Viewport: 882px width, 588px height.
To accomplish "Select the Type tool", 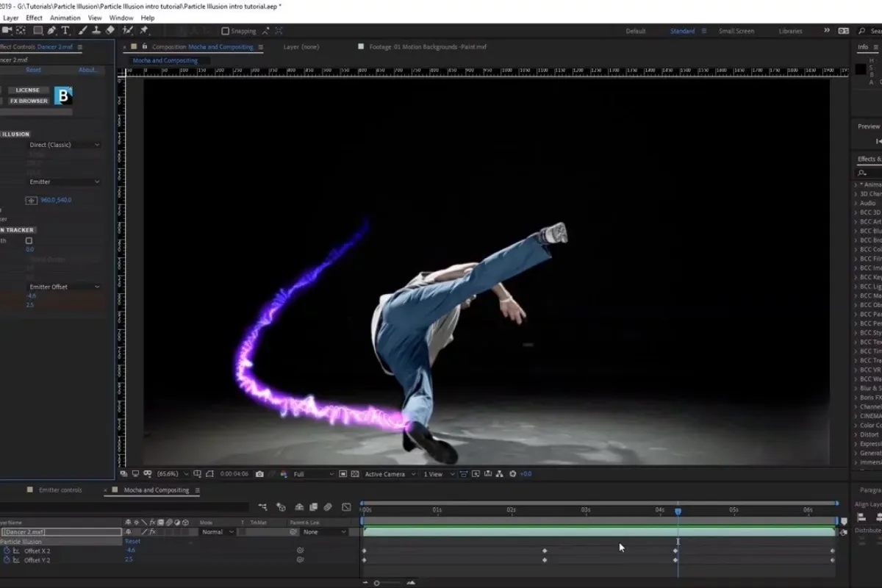I will [65, 31].
